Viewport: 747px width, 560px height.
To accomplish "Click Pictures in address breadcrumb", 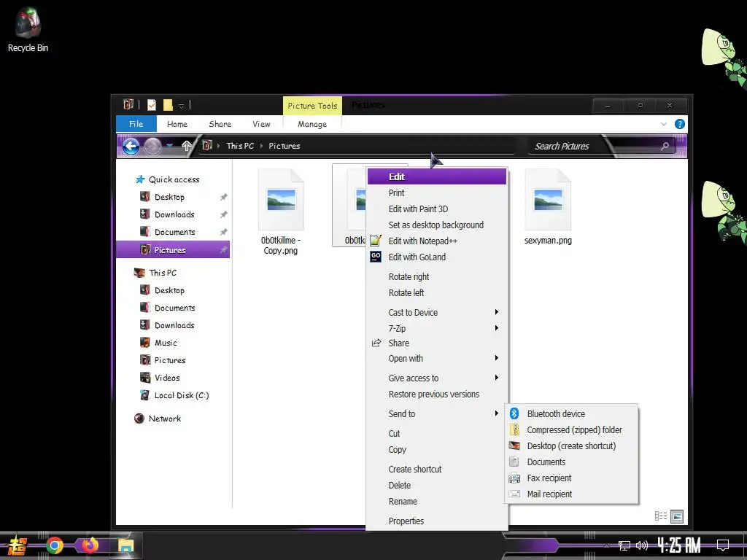I will 285,146.
